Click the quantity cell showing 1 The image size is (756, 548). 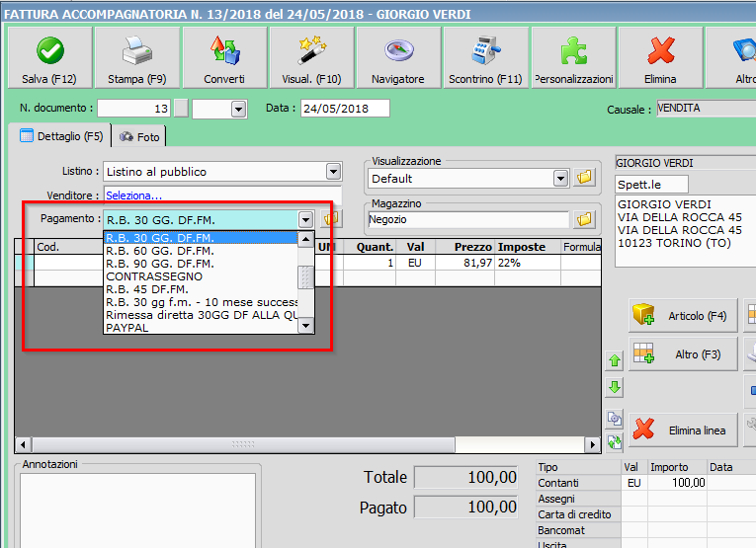pos(370,263)
